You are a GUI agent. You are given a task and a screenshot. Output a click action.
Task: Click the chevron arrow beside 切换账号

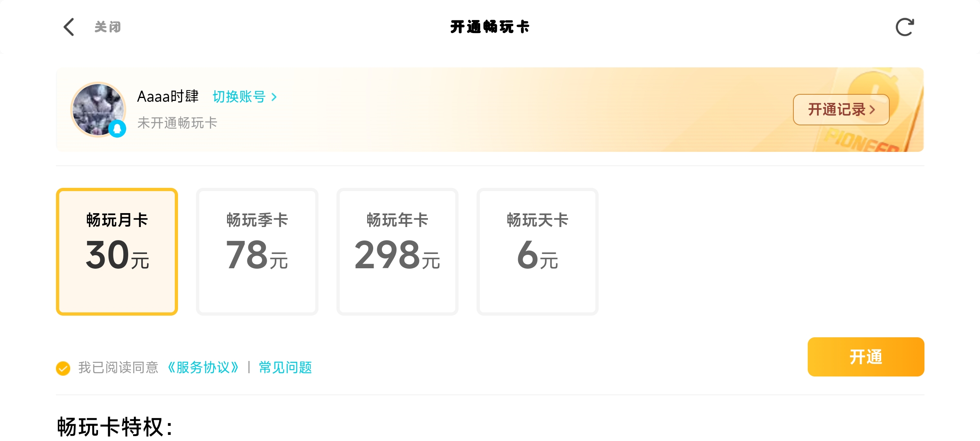click(274, 97)
